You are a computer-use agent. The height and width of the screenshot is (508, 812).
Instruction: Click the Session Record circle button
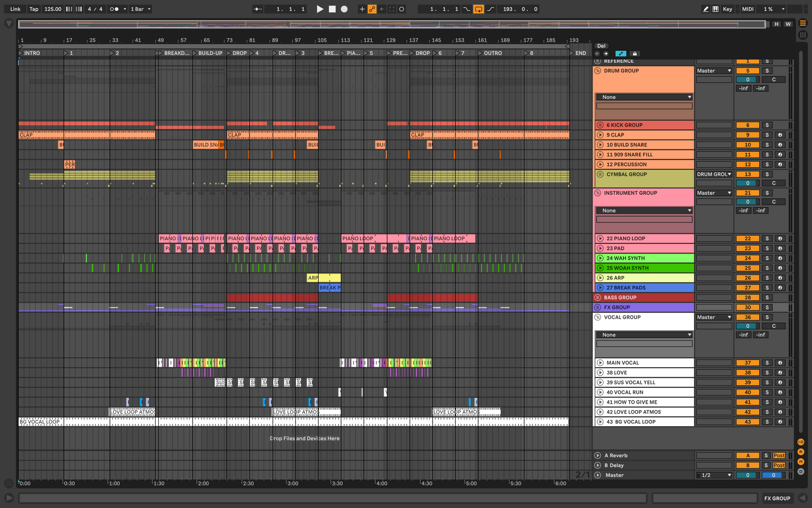401,9
